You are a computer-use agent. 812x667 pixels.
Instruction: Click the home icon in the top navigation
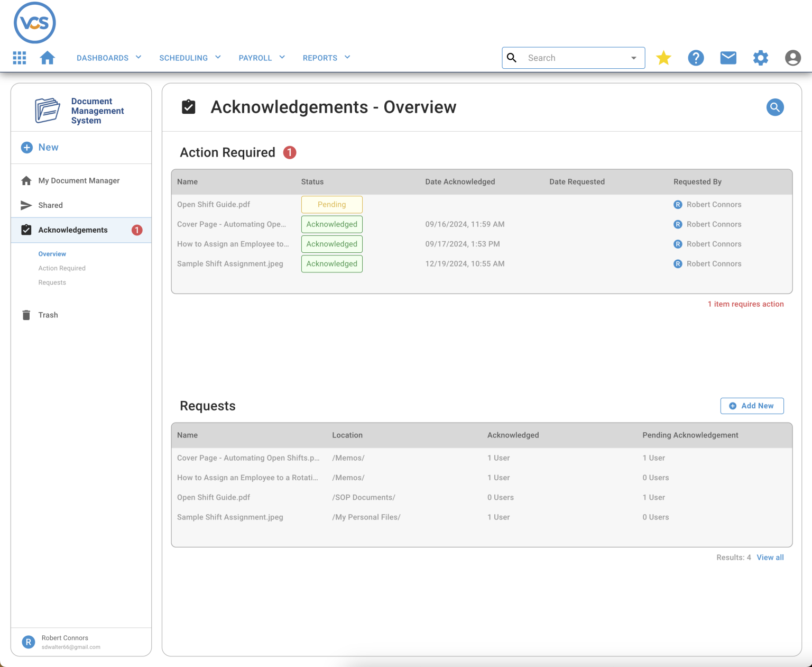pos(47,58)
